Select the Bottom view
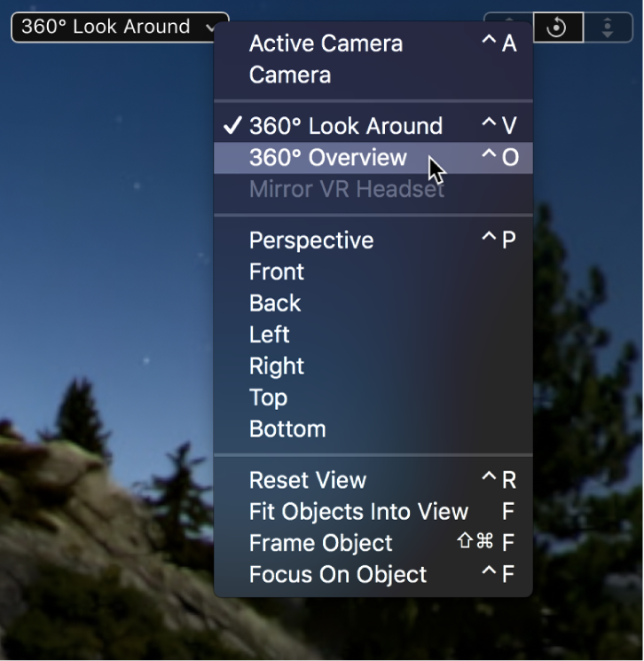 pos(287,429)
